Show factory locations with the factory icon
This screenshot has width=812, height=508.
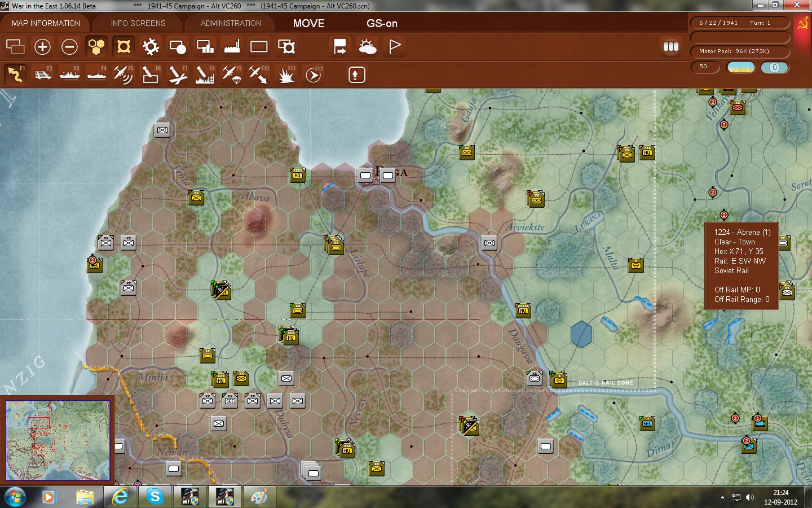click(x=232, y=47)
